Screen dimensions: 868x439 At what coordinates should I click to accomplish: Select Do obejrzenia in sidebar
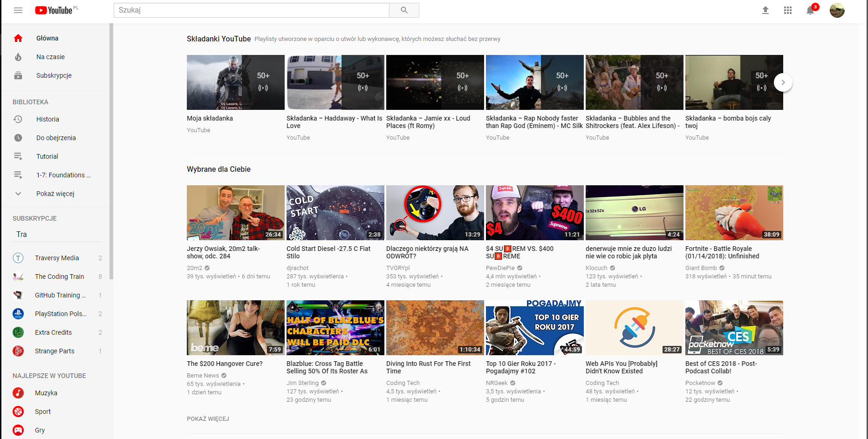coord(55,138)
